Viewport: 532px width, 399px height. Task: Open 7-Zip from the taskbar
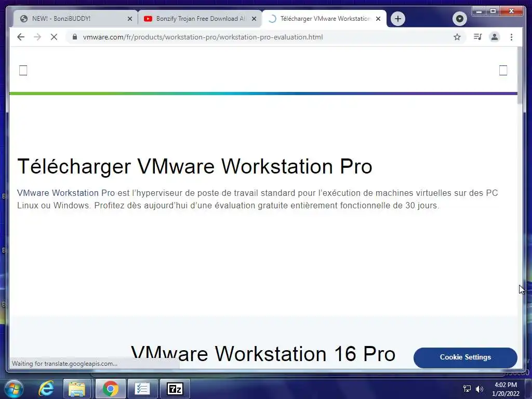coord(175,389)
